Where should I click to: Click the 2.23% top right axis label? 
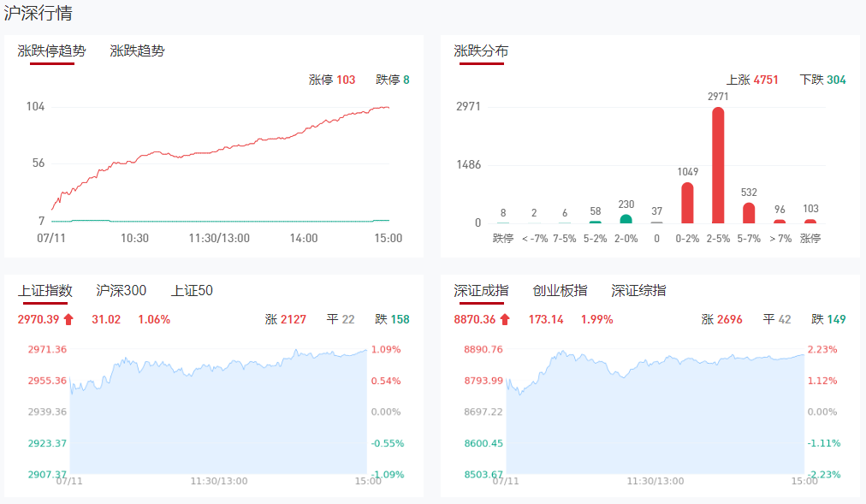[822, 349]
